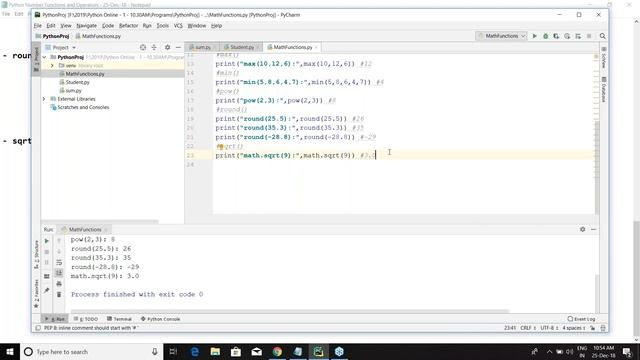The width and height of the screenshot is (640, 360).
Task: Click print icon in Run panel
Action: click(x=59, y=284)
